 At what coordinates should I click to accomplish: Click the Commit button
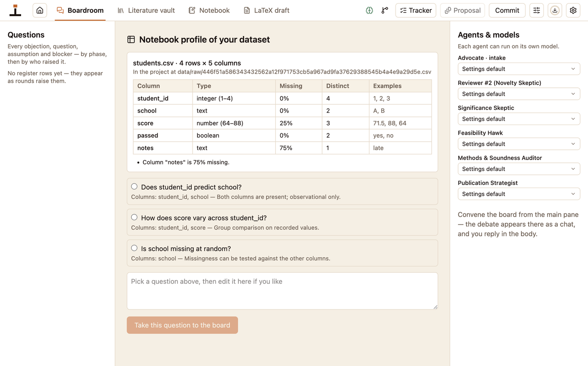pos(507,10)
